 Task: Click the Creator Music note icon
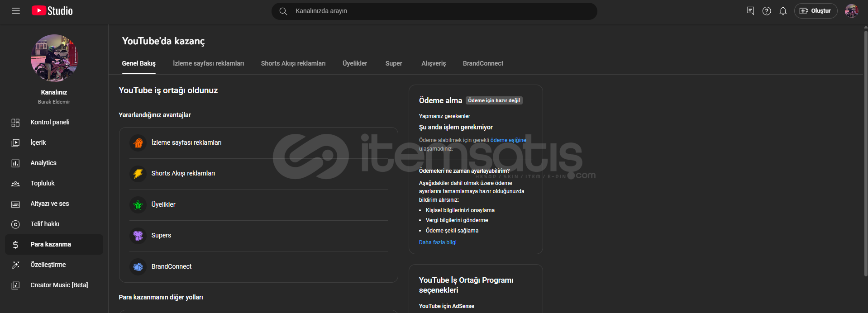(x=15, y=285)
